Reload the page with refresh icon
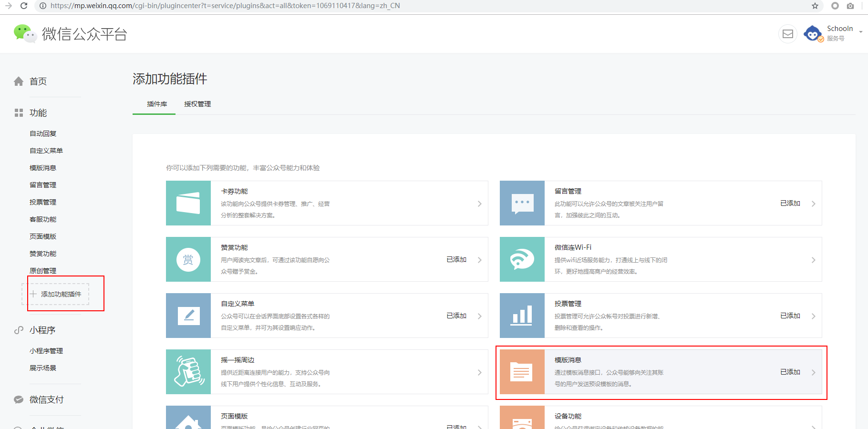Viewport: 868px width, 429px height. (x=24, y=6)
